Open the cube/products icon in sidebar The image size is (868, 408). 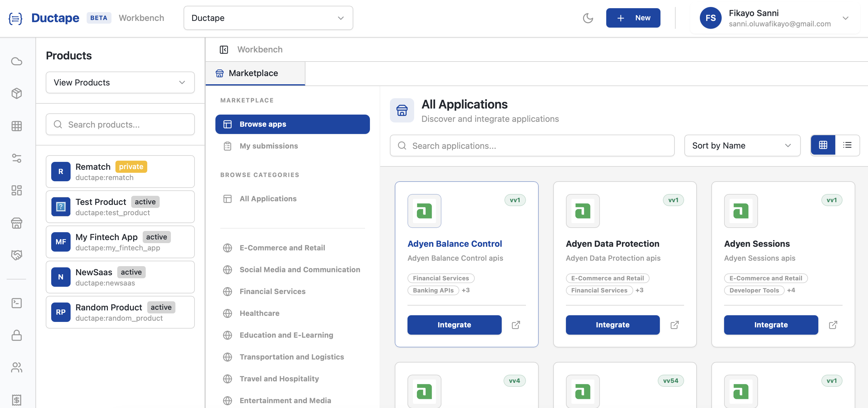coord(16,93)
